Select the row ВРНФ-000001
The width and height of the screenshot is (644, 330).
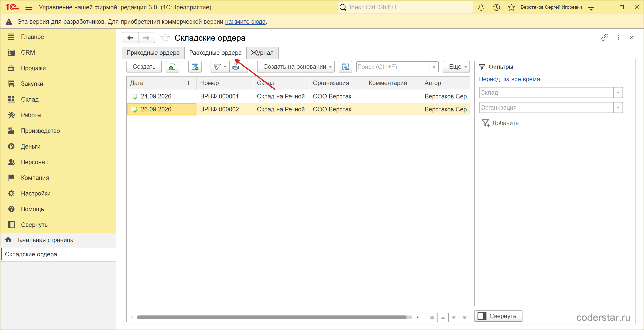coord(298,96)
